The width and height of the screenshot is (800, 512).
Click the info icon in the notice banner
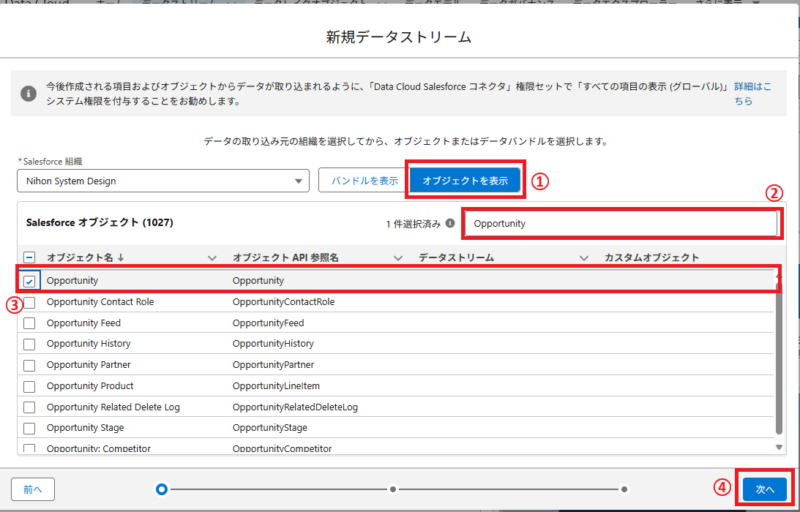[30, 93]
